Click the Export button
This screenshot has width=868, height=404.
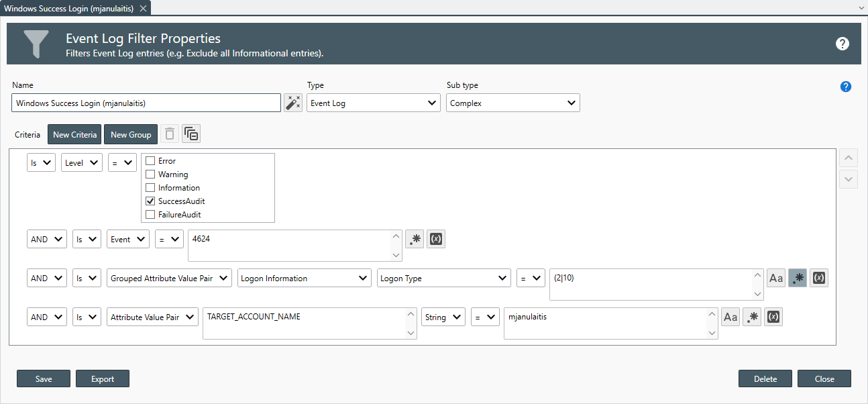tap(103, 379)
